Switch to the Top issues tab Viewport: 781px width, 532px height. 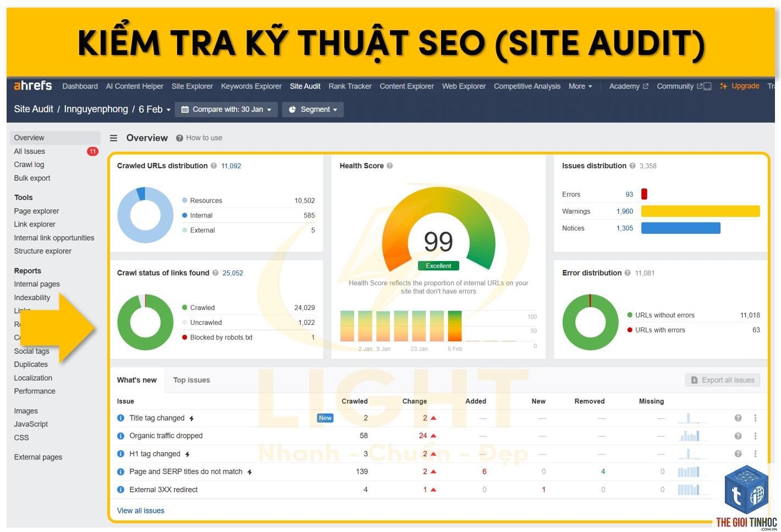[x=191, y=380]
